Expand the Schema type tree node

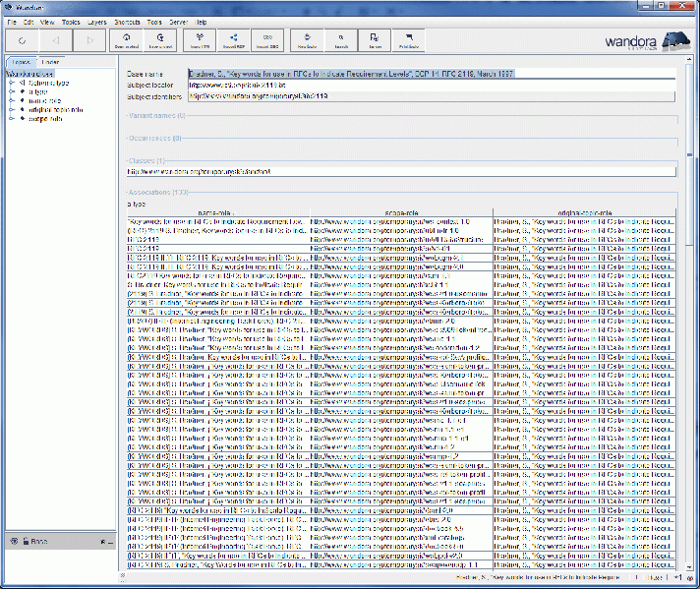(11, 83)
